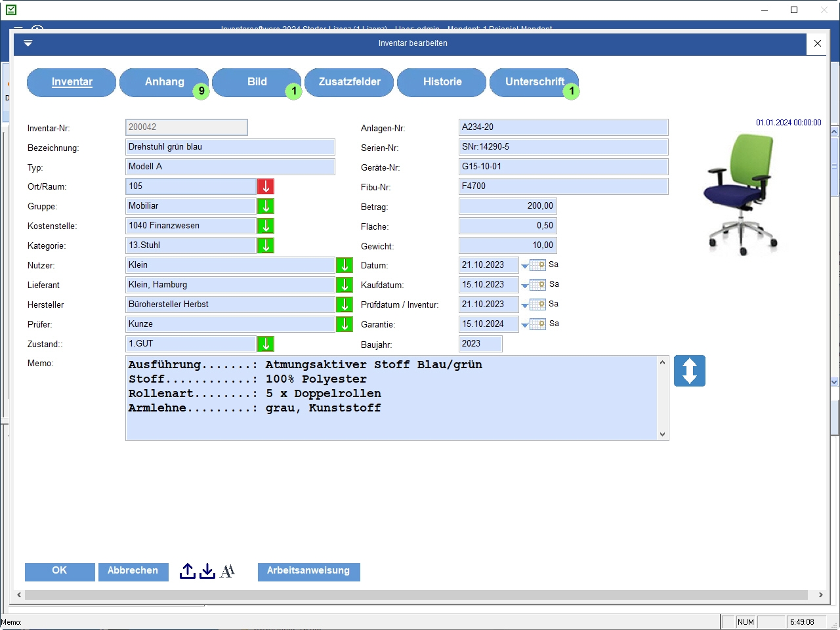The width and height of the screenshot is (840, 630).
Task: Click the Hersteller field 'Bürohersteller Herbst'
Action: pyautogui.click(x=230, y=304)
